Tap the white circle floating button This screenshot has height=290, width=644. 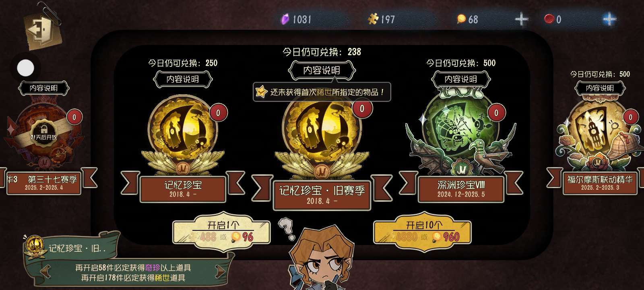pos(25,68)
